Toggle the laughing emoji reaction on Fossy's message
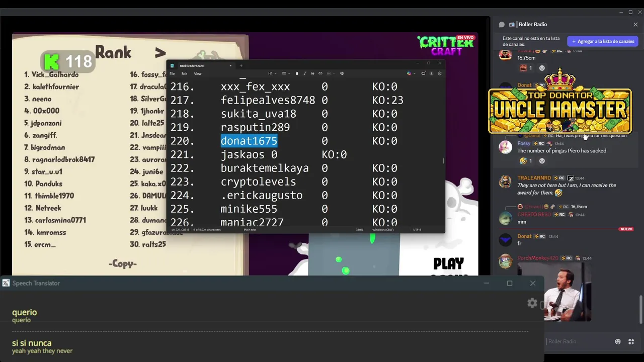 coord(526,161)
